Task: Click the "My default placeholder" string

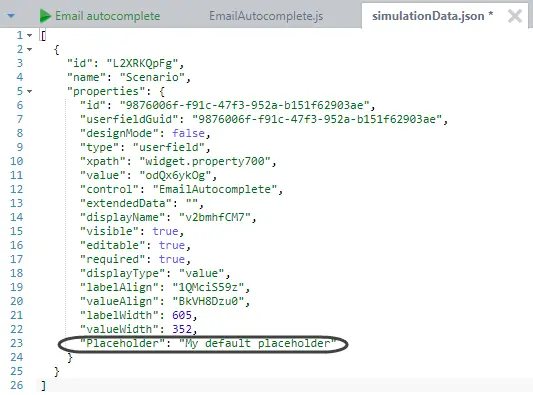Action: tap(257, 343)
